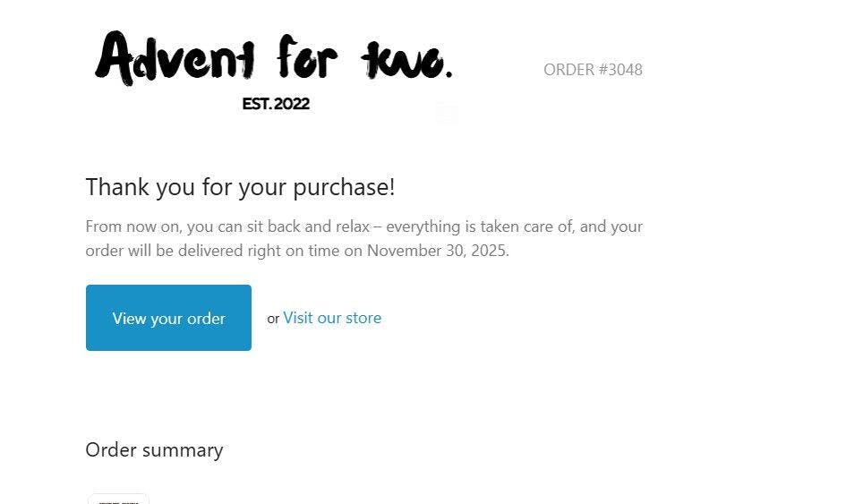Click the word two in the logo
This screenshot has width=846, height=504.
pos(406,61)
